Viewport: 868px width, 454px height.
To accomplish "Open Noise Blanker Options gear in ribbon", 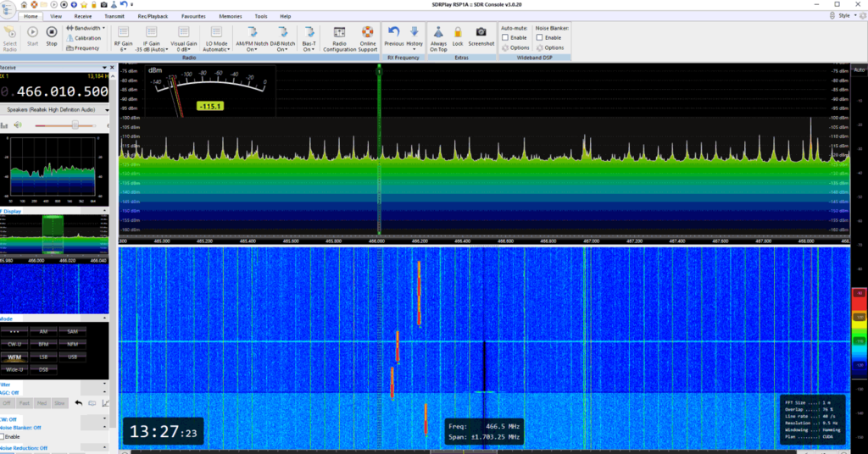I will click(x=549, y=48).
